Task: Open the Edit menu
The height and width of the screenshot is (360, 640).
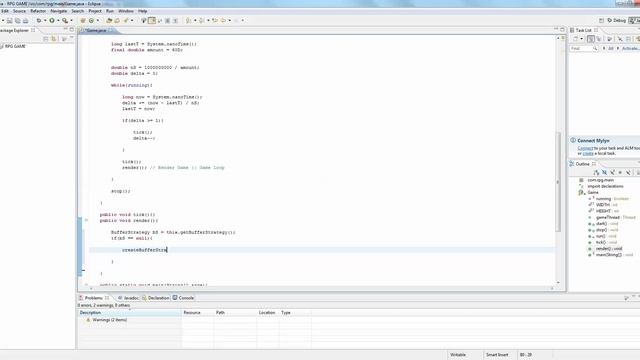Action: click(4, 11)
